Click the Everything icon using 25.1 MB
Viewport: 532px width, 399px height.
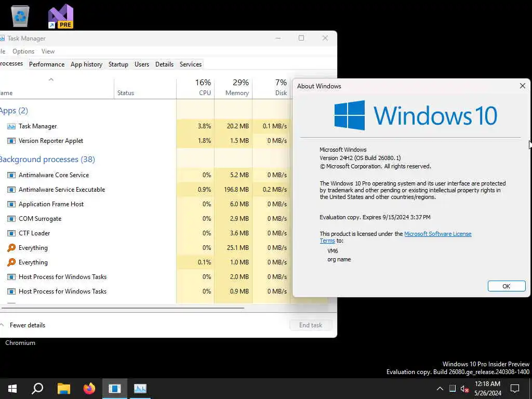tap(11, 248)
